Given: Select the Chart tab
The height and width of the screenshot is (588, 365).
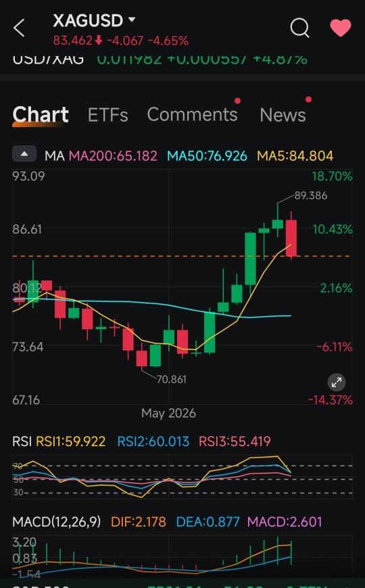Looking at the screenshot, I should [x=41, y=114].
